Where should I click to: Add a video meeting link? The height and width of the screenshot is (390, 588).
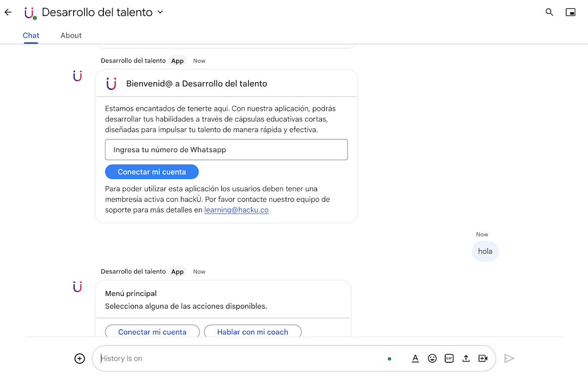[483, 358]
